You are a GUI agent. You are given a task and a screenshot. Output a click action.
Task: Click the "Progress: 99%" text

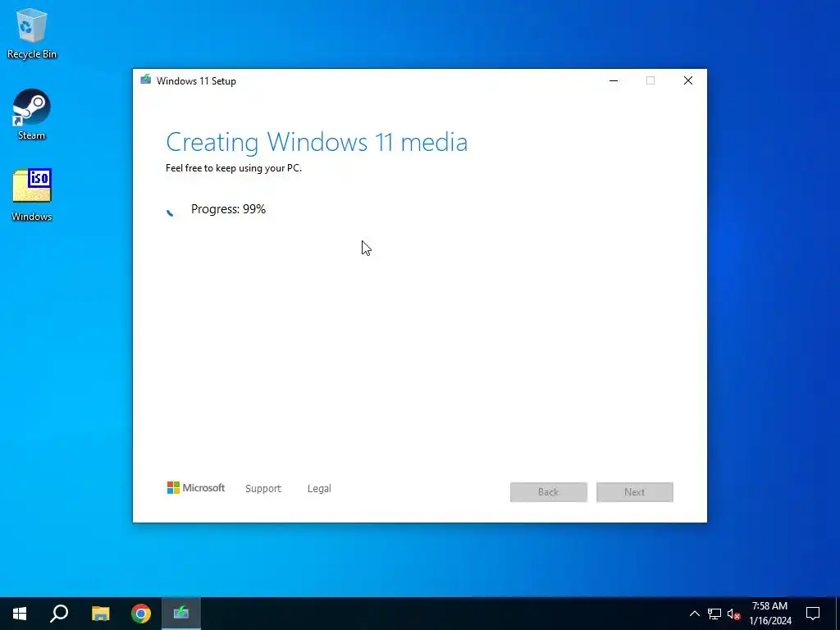[228, 209]
